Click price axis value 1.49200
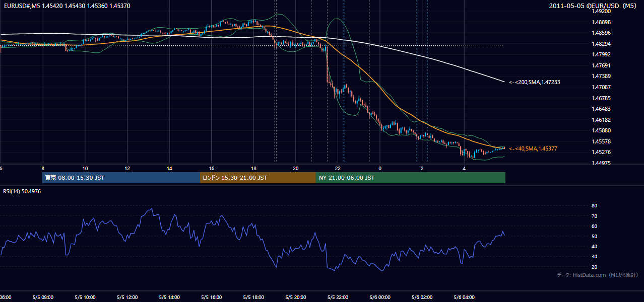Viewport: 644px width, 302px height. [x=601, y=11]
